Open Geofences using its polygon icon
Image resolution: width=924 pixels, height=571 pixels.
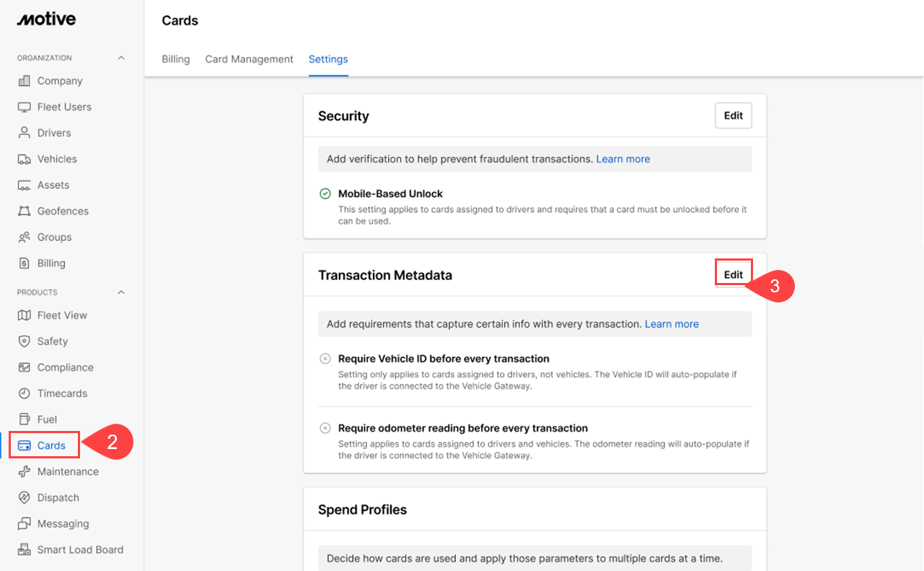(x=25, y=211)
